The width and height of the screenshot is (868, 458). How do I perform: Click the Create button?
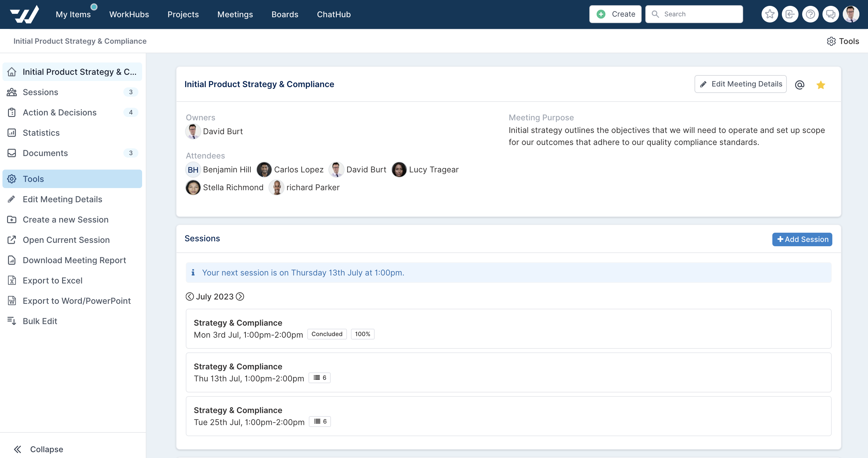click(x=615, y=14)
